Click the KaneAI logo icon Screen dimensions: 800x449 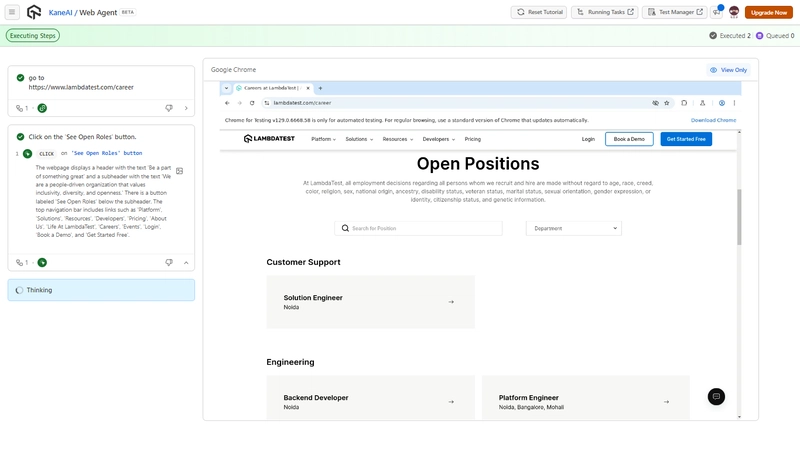34,12
